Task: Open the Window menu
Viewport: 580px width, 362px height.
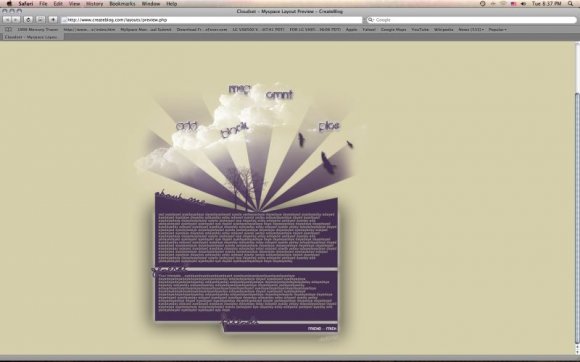Action: point(151,4)
